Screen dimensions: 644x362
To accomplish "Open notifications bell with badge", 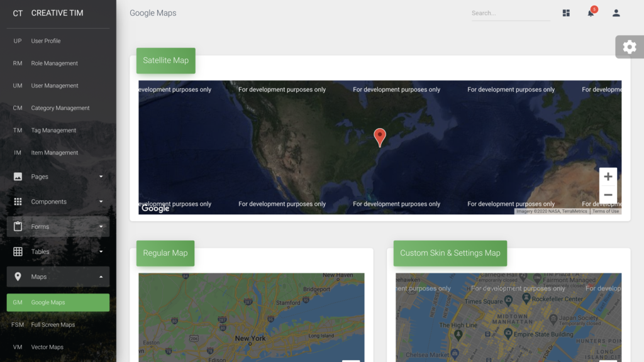I will 591,13.
